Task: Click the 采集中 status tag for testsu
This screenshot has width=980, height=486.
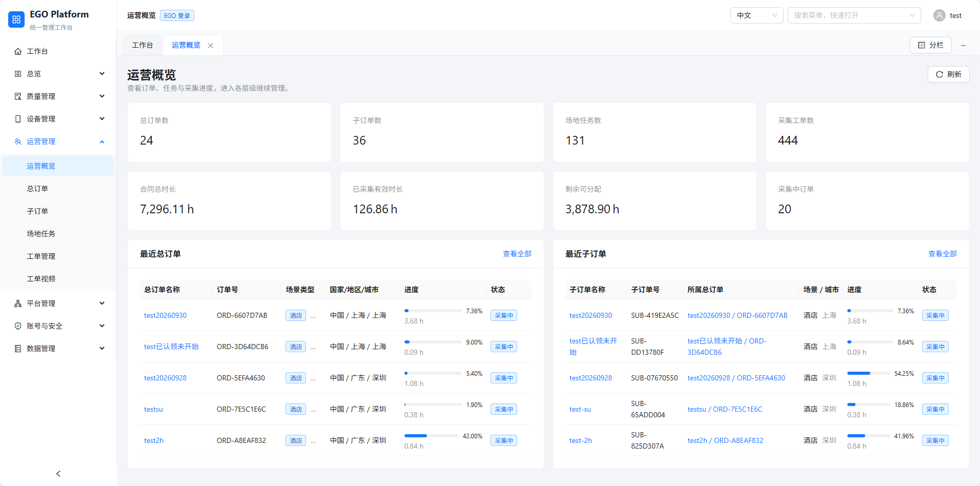Action: pos(504,409)
